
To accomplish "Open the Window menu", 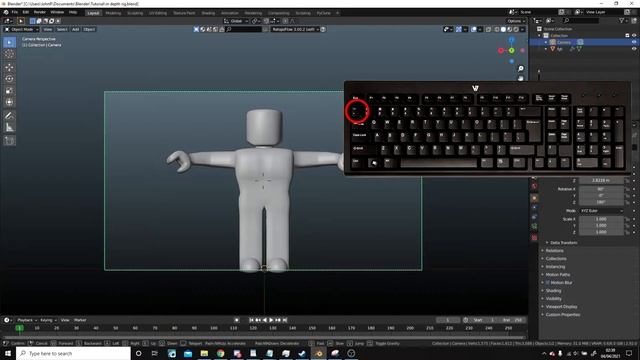I will [x=57, y=12].
